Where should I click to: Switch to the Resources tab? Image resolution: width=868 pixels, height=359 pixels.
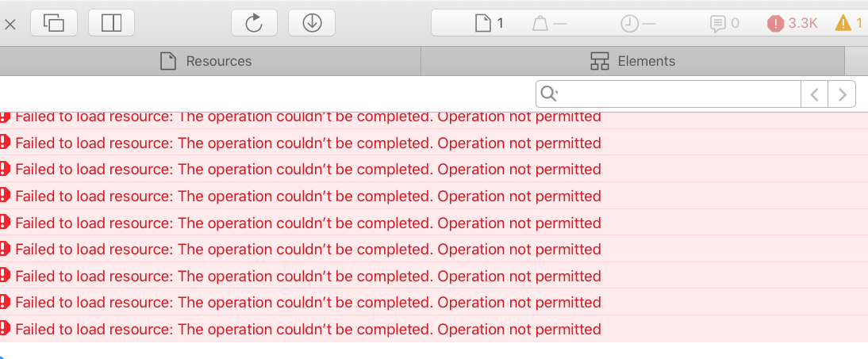(x=206, y=61)
